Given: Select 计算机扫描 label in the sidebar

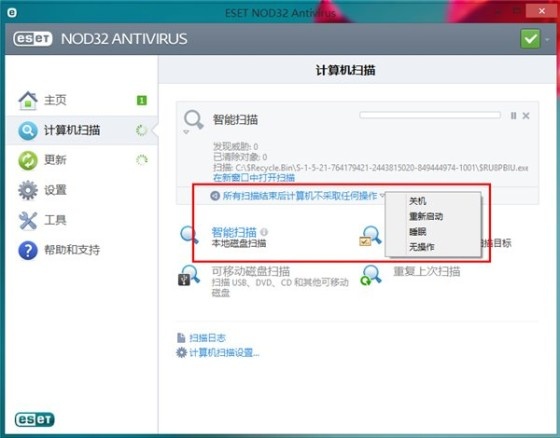Looking at the screenshot, I should (72, 130).
